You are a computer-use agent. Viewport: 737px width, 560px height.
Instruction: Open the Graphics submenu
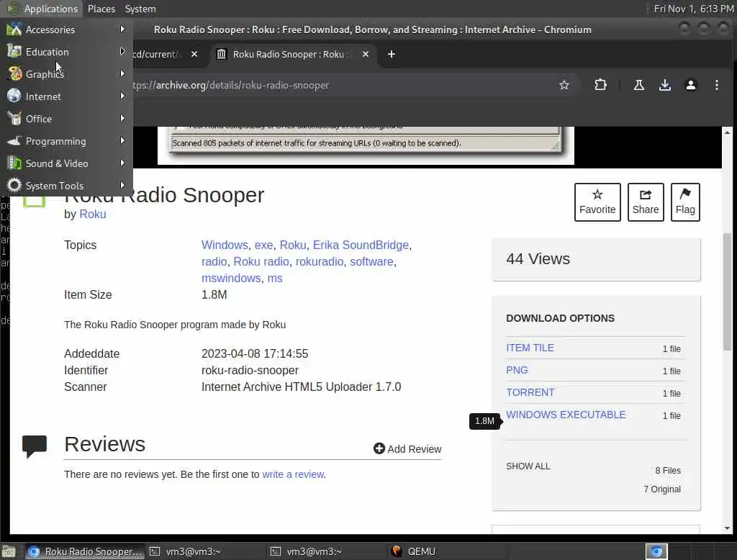click(66, 74)
